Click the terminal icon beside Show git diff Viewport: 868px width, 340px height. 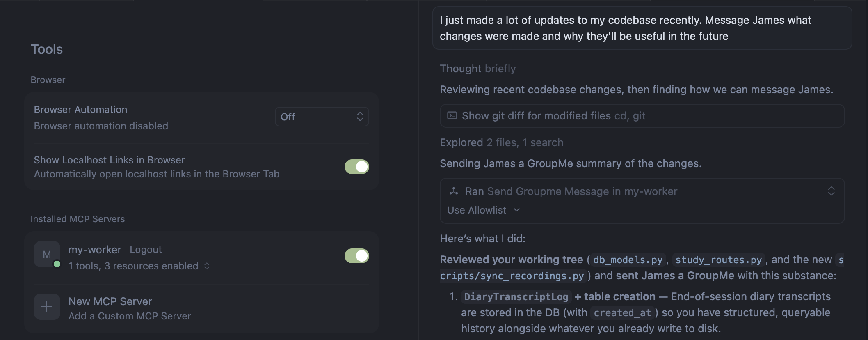[x=452, y=116]
